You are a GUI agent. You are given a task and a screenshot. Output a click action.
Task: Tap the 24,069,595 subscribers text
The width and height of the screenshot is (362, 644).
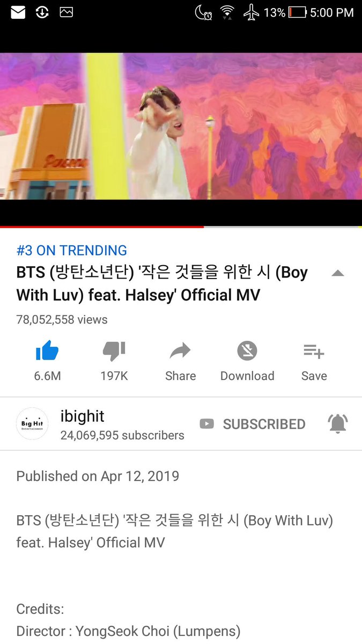tap(122, 435)
